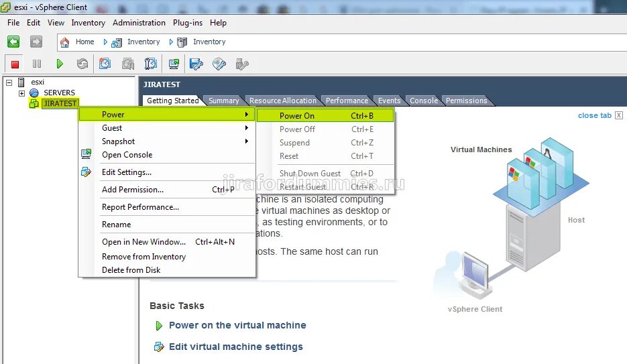Click the red Power Off stop button
This screenshot has height=364, width=627.
tap(15, 64)
